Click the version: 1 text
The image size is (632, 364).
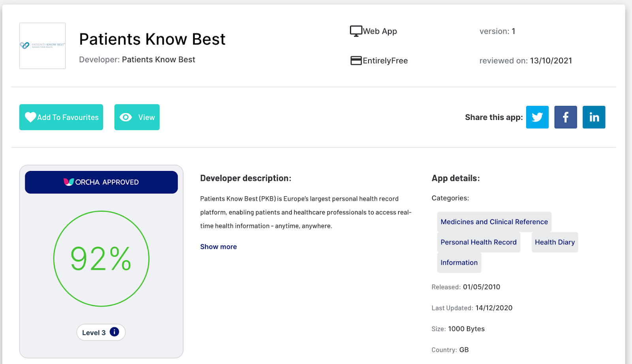pos(497,31)
